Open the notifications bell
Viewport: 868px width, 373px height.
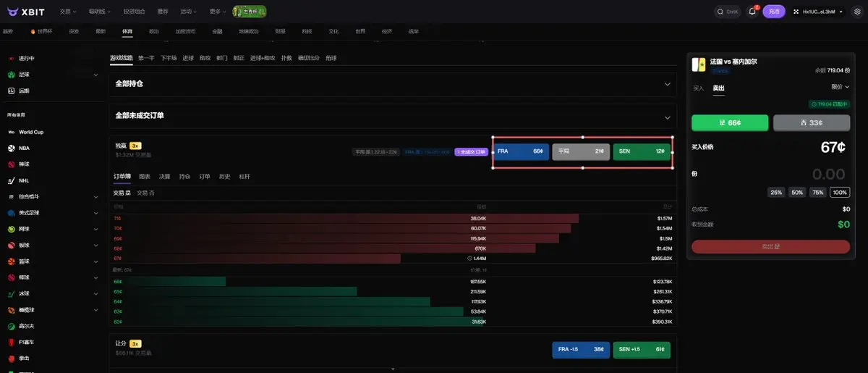click(x=752, y=11)
